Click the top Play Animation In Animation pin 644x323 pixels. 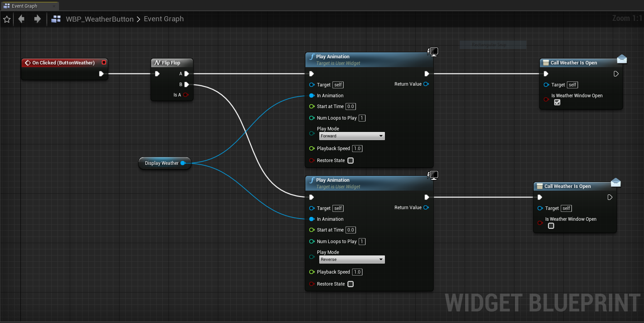tap(312, 96)
